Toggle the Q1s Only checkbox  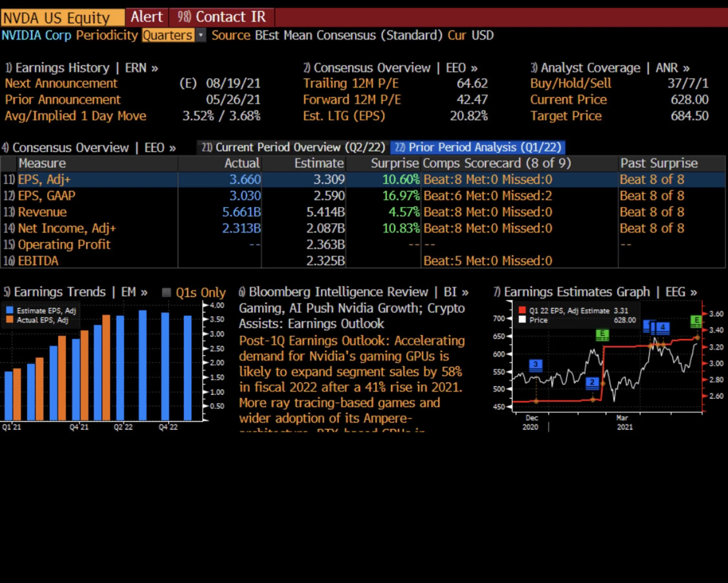click(166, 292)
